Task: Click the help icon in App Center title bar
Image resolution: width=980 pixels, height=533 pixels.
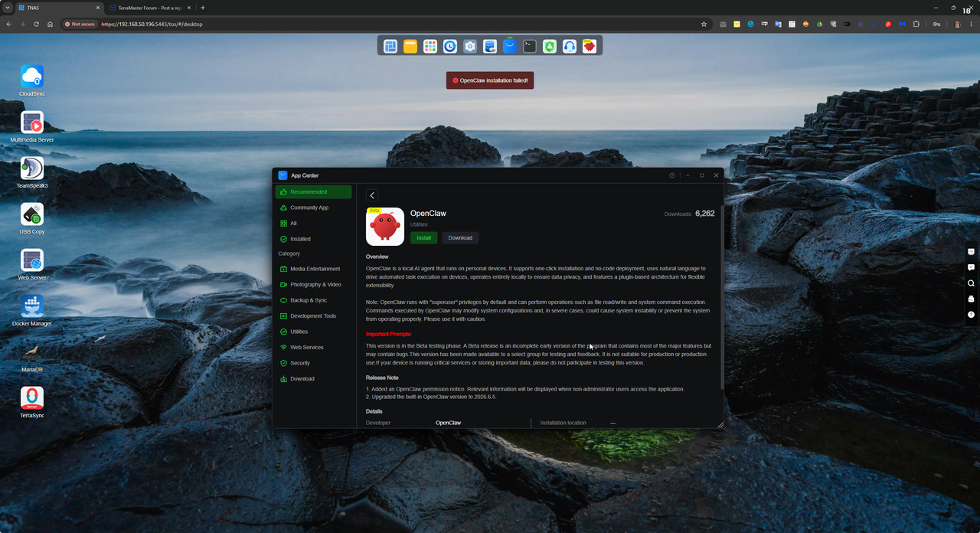Action: (672, 175)
